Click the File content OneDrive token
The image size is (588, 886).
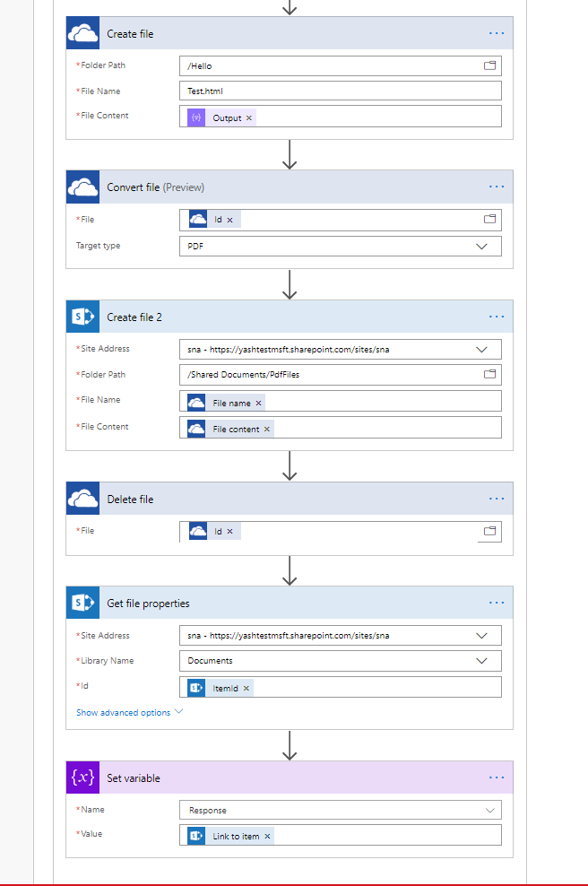(230, 429)
